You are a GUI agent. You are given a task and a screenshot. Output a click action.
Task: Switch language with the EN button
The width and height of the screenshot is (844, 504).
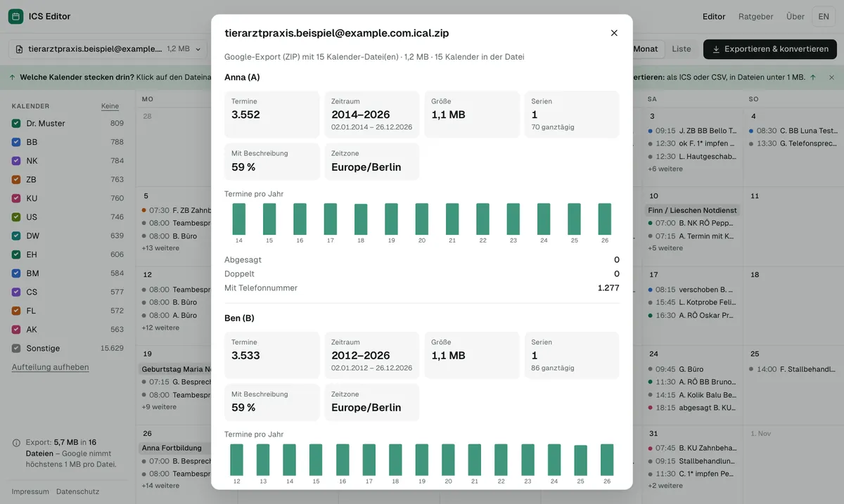(x=824, y=16)
